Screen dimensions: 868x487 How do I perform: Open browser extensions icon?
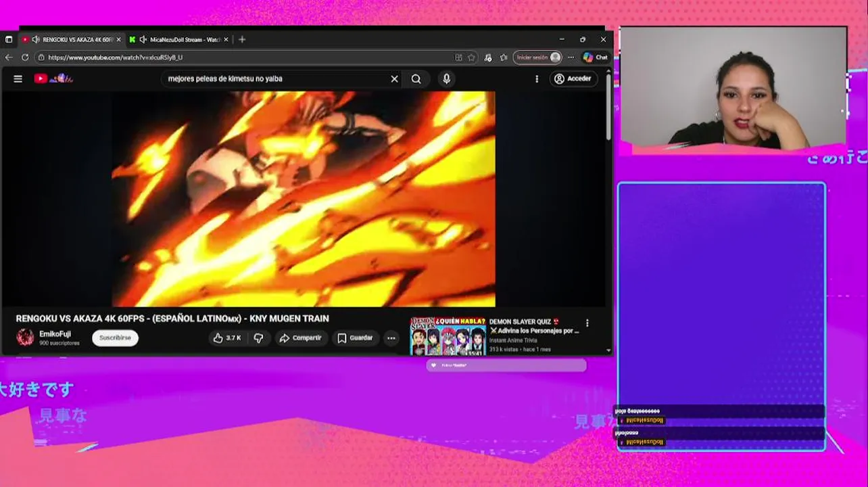coord(488,57)
